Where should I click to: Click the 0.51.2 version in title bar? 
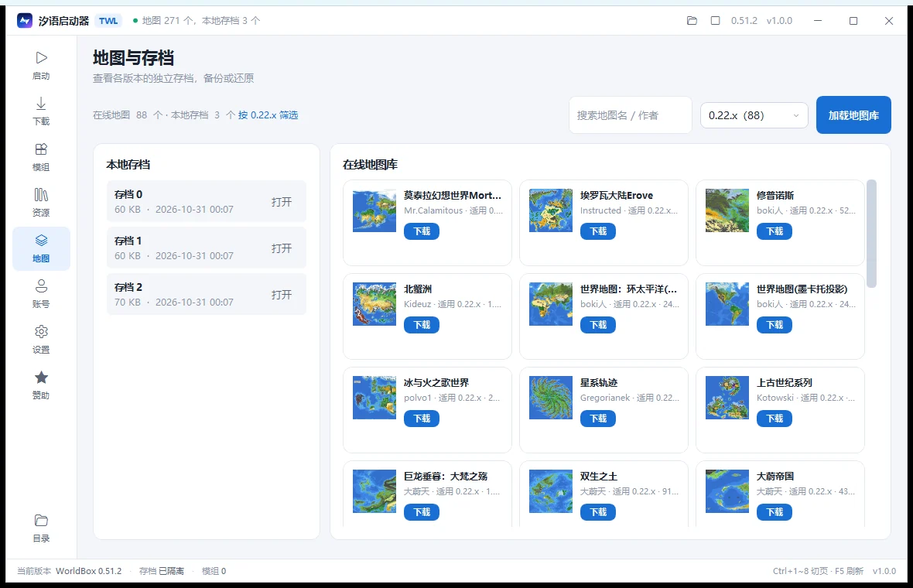pos(744,21)
